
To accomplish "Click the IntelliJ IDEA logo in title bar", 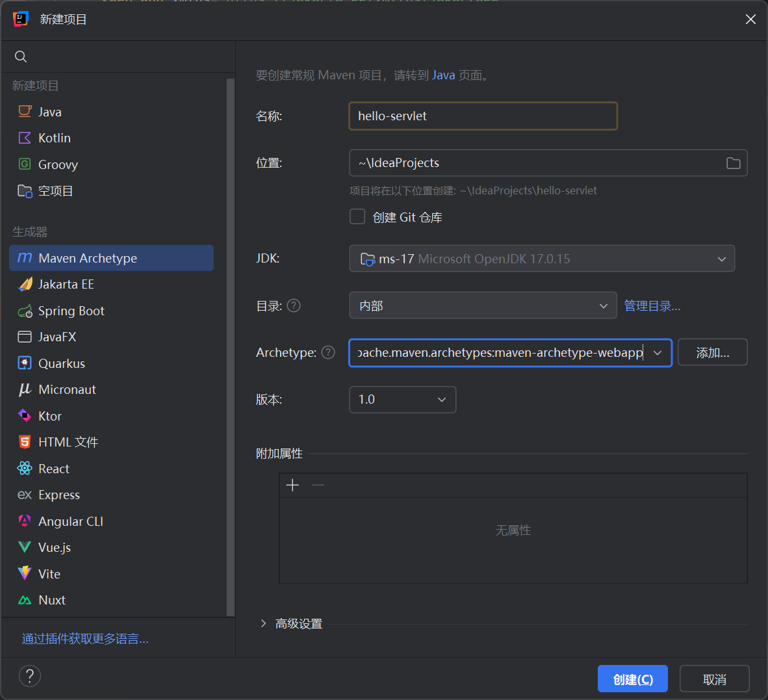I will [21, 19].
